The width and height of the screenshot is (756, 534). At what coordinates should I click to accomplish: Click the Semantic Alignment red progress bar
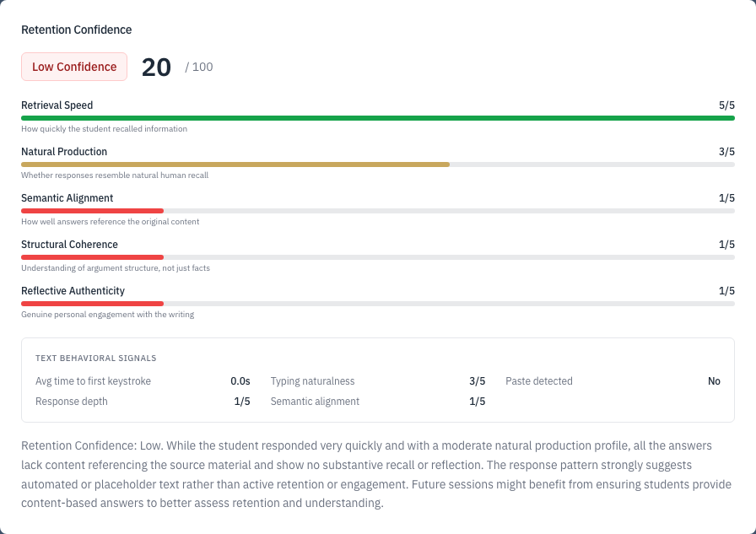click(92, 211)
